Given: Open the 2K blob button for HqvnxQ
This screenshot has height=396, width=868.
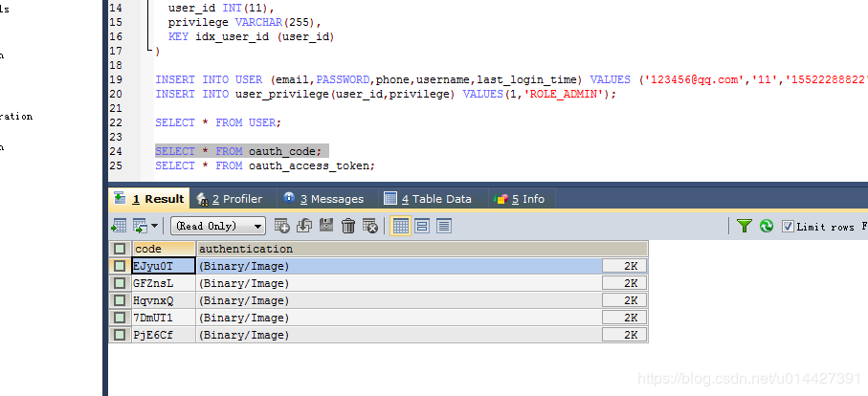Looking at the screenshot, I should pyautogui.click(x=624, y=300).
